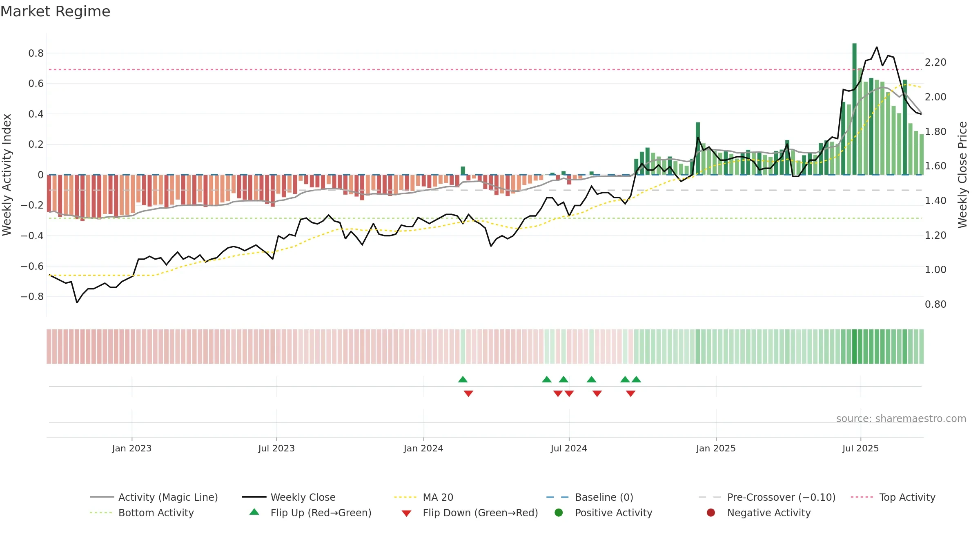Viewport: 980px width, 551px height.
Task: Click the 2.20 price axis label
Action: coord(935,62)
